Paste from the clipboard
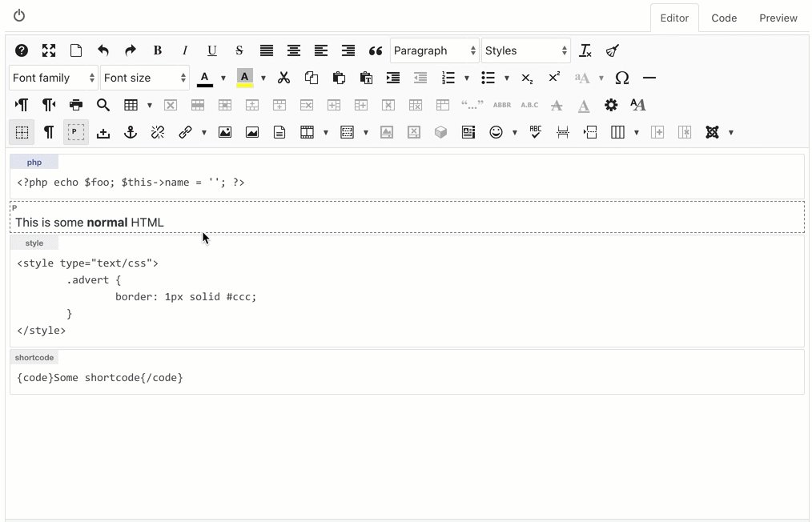Screen dimensions: 812x522 pyautogui.click(x=339, y=78)
